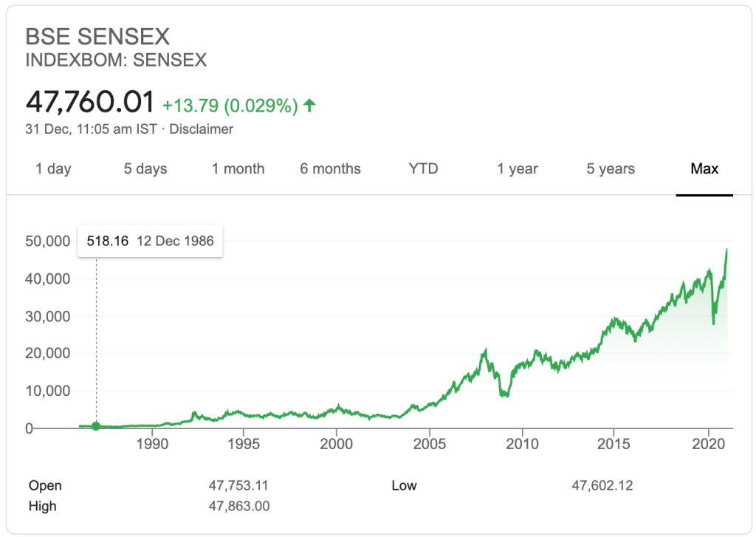Click the 47,760.01 index price
756x537 pixels.
coord(90,103)
